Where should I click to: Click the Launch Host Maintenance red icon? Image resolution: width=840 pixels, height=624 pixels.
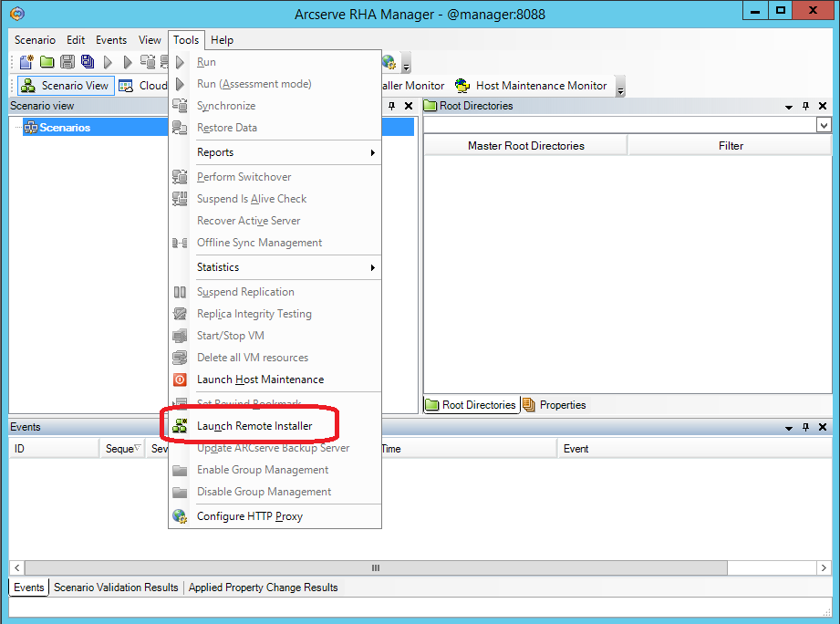[180, 380]
